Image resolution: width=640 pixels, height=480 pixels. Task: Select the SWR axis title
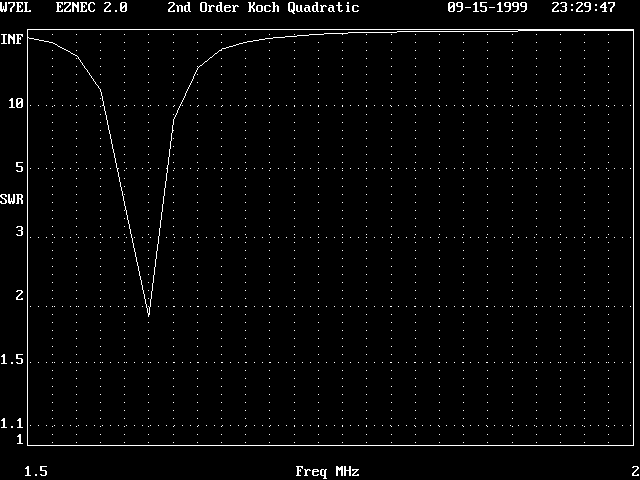pos(12,200)
